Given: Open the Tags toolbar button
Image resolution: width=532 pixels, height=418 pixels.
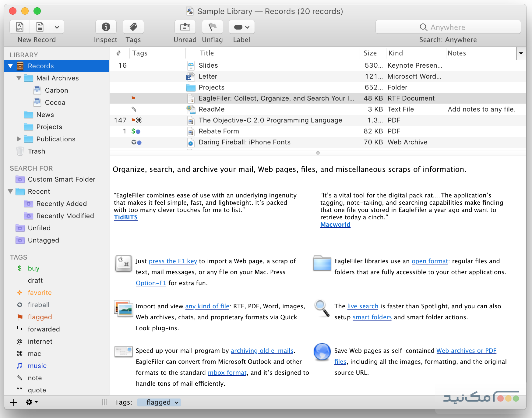Looking at the screenshot, I should (133, 27).
